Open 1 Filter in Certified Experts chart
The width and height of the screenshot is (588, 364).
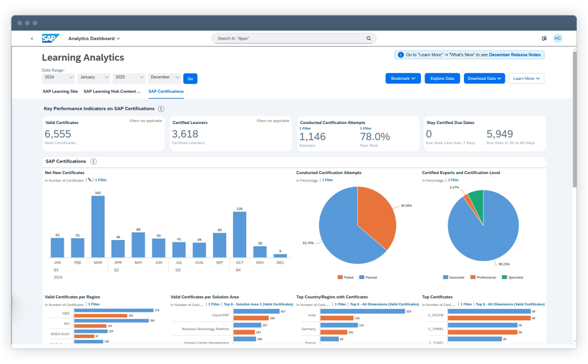pos(454,180)
